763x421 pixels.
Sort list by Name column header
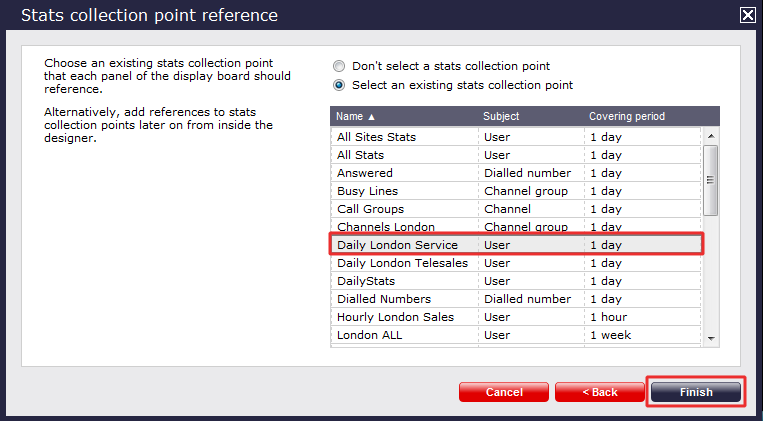coord(403,116)
